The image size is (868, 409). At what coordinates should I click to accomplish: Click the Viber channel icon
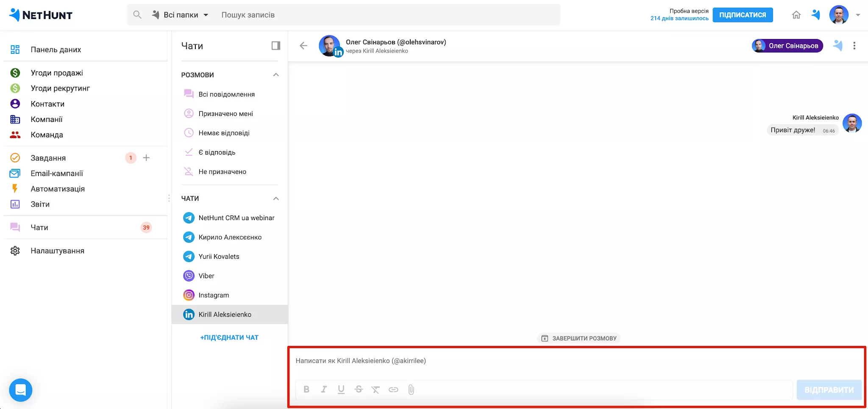coord(189,276)
